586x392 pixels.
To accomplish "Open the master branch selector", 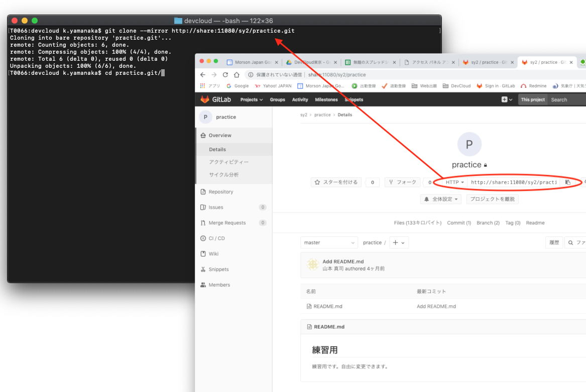I will pyautogui.click(x=329, y=242).
